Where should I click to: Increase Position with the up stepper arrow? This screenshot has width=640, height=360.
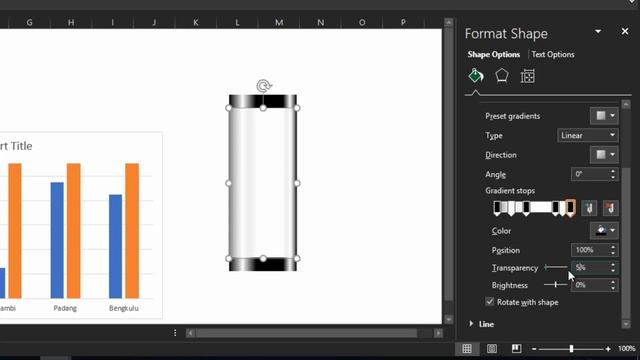coord(613,247)
